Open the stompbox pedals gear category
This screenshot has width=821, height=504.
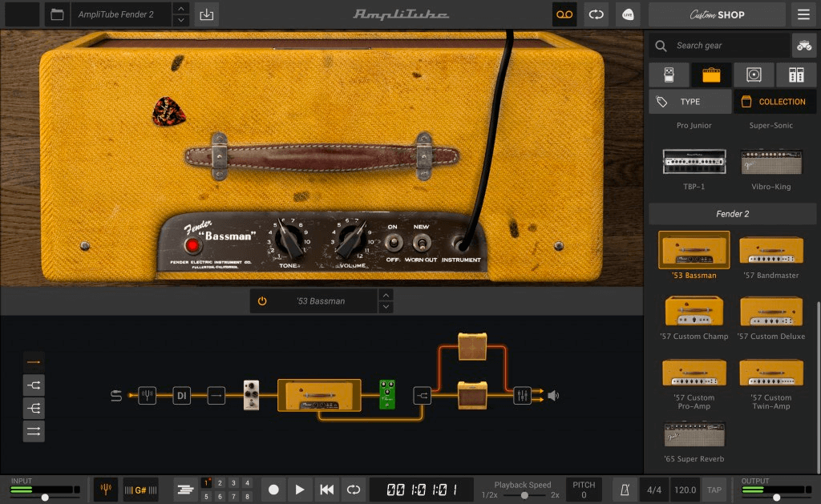click(x=669, y=75)
